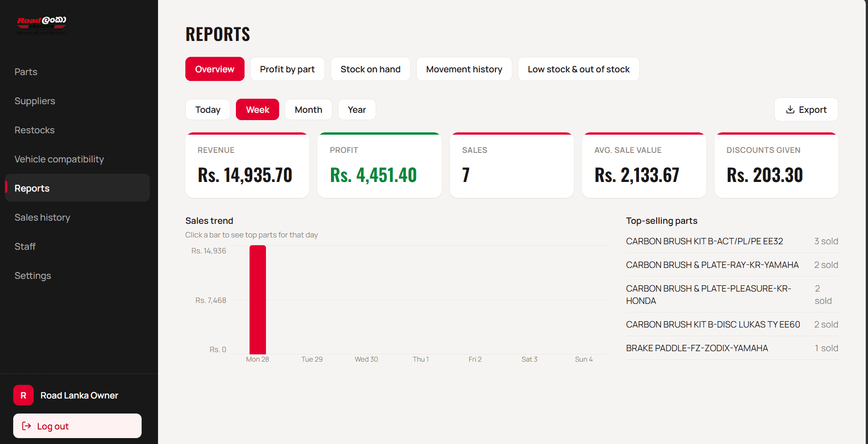Click the REPORTS page title

218,34
